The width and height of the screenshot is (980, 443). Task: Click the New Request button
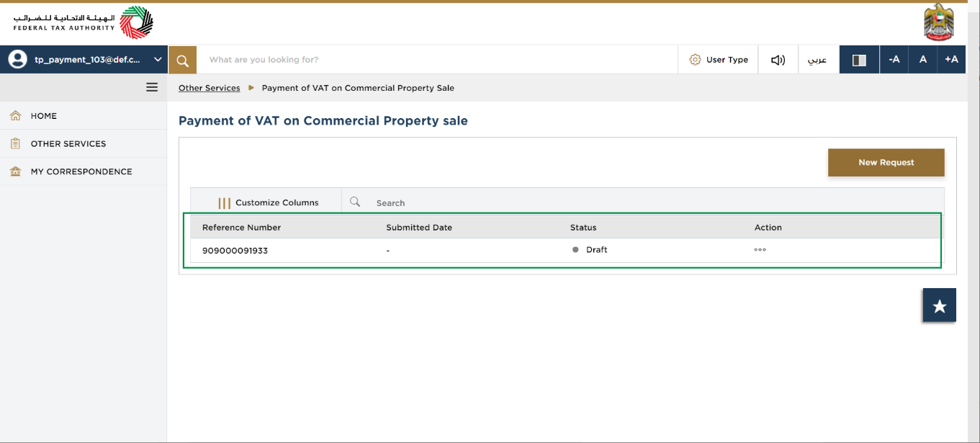pos(886,163)
